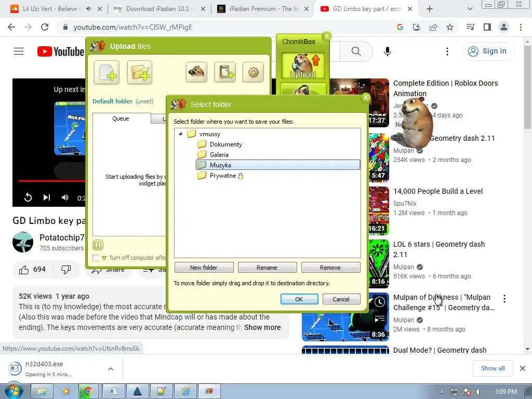Click the Windows Start button
Screen dimensions: 532x399
pyautogui.click(x=14, y=391)
